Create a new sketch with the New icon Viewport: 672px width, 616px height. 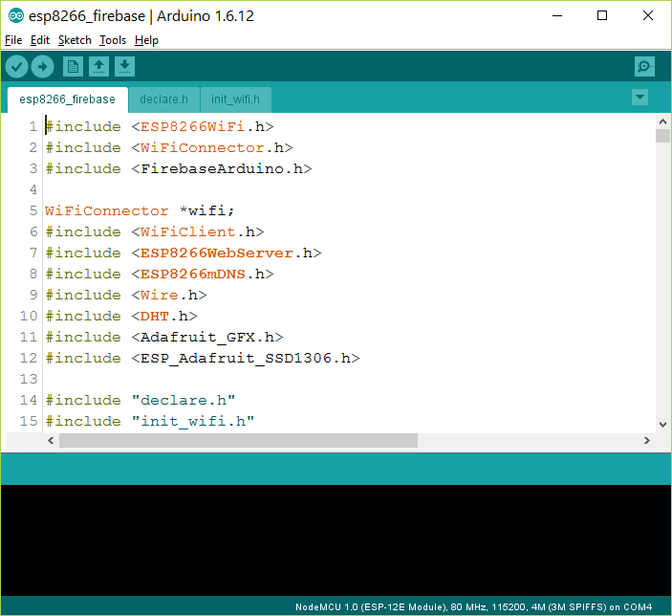coord(73,67)
